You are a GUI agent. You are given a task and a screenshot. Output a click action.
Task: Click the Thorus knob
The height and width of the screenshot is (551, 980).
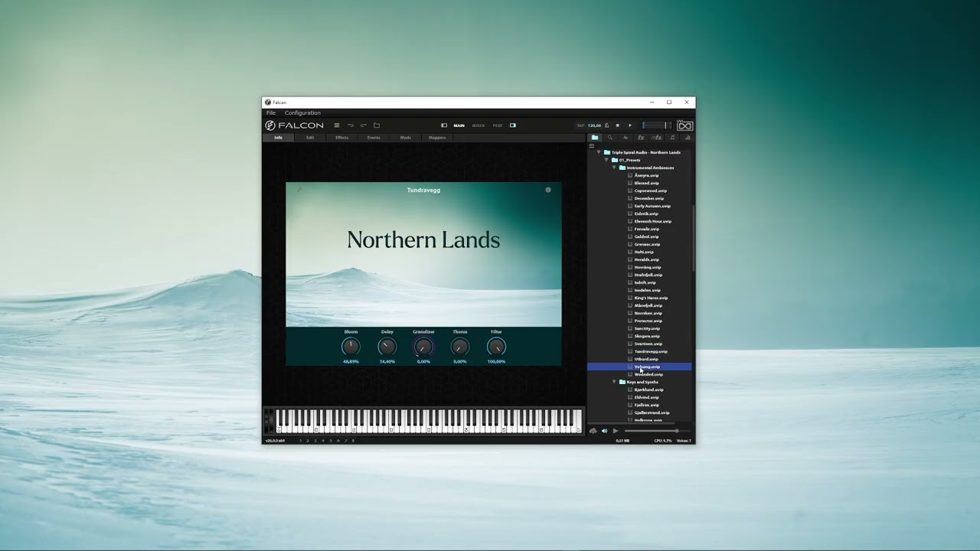click(x=460, y=347)
